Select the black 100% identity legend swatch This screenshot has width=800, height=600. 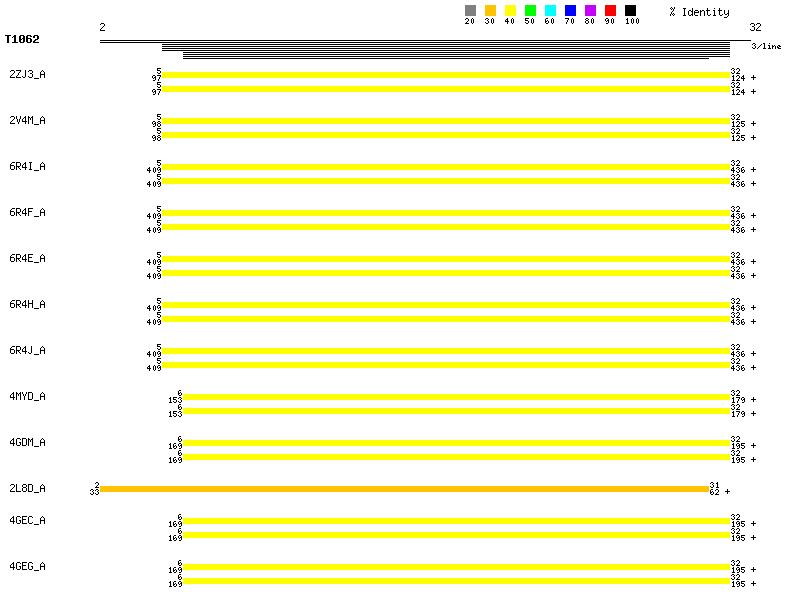pyautogui.click(x=630, y=11)
